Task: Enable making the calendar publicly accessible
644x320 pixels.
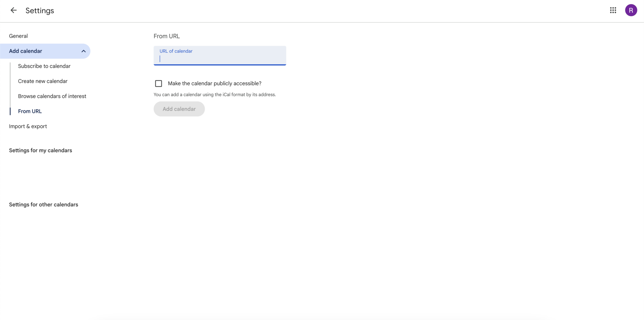Action: pos(158,83)
